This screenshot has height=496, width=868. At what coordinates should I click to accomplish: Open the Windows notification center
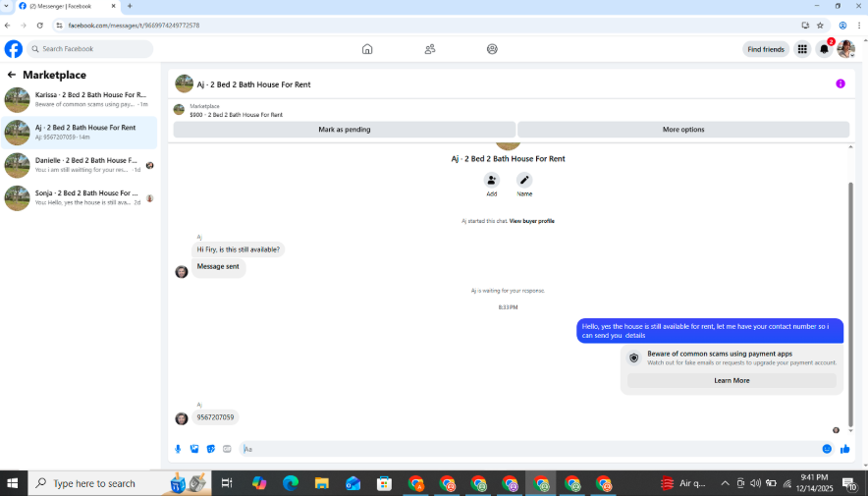coord(850,484)
